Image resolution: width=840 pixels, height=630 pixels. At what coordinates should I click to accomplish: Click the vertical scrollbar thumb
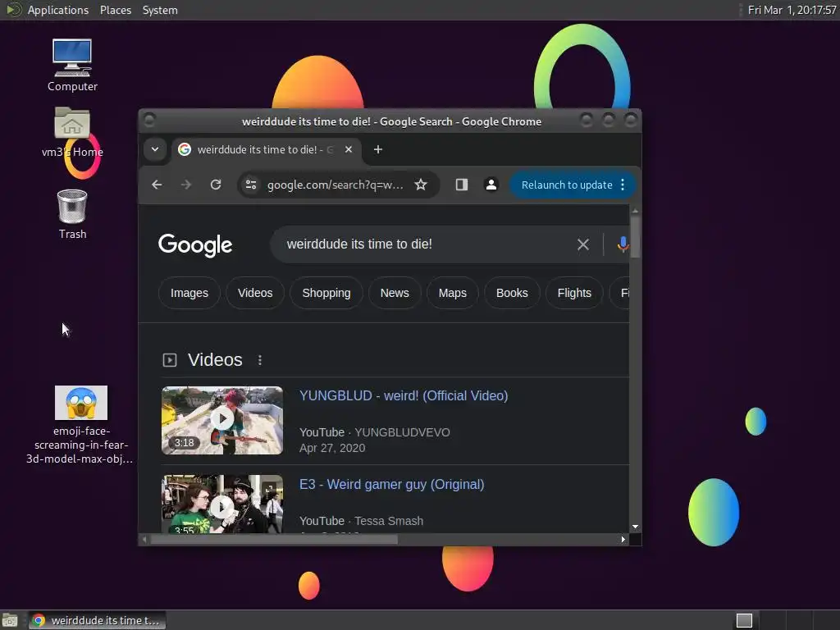point(636,235)
